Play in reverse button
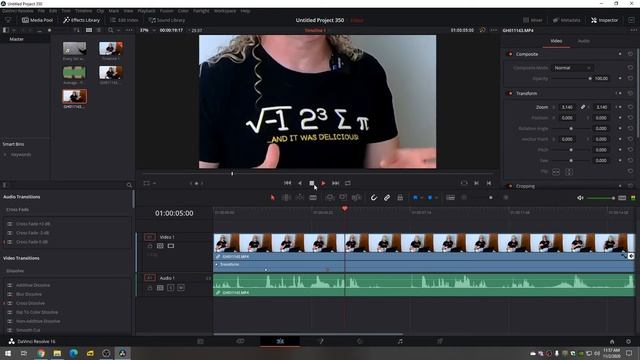This screenshot has width=640, height=360. pos(300,183)
